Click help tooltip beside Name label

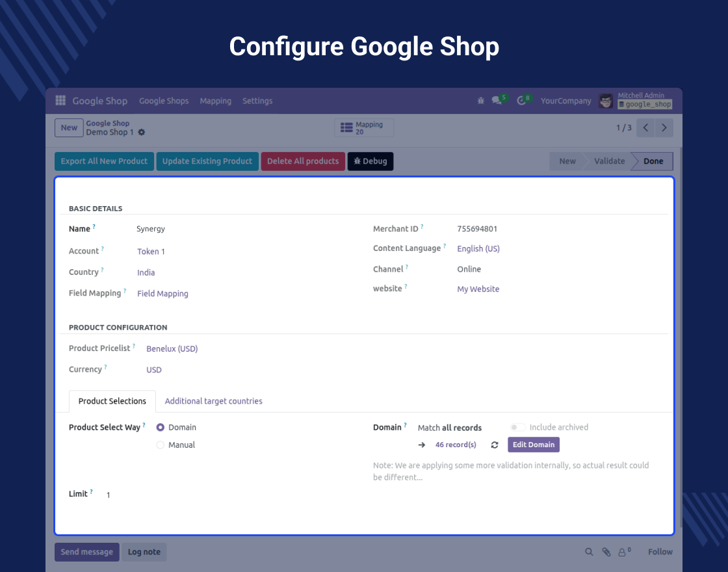coord(94,227)
